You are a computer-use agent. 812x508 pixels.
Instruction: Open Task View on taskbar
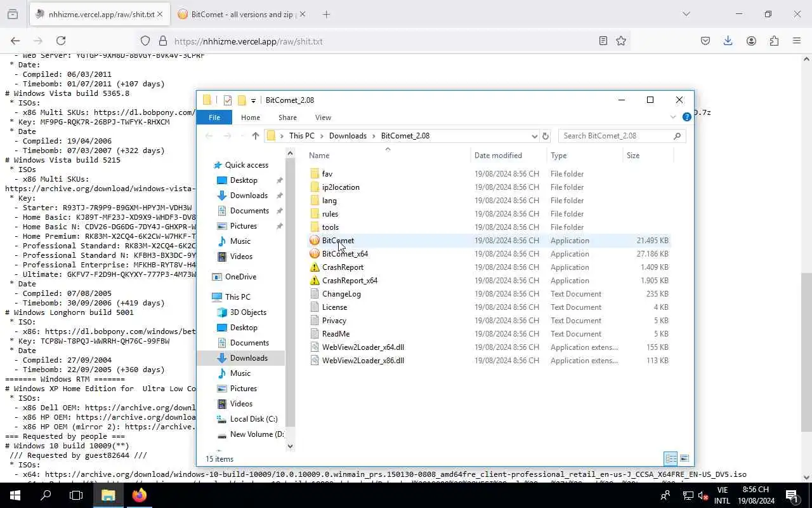coord(76,495)
